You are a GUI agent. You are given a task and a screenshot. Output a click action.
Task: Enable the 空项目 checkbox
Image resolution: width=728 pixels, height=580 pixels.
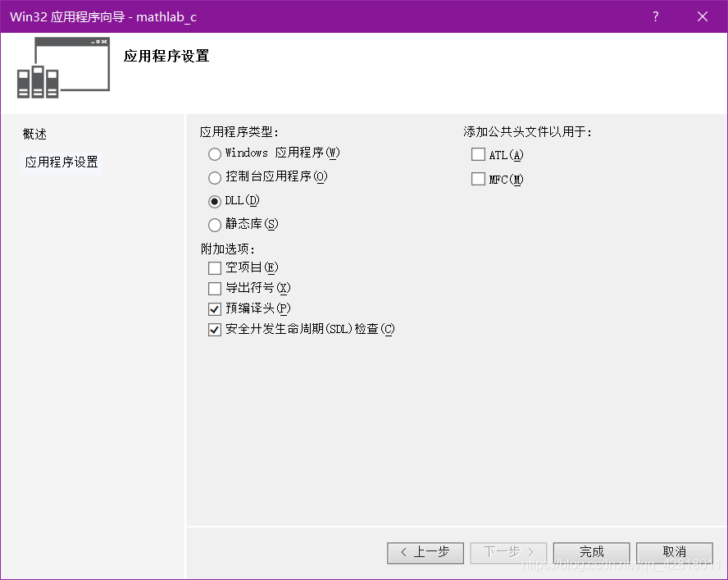coord(214,267)
